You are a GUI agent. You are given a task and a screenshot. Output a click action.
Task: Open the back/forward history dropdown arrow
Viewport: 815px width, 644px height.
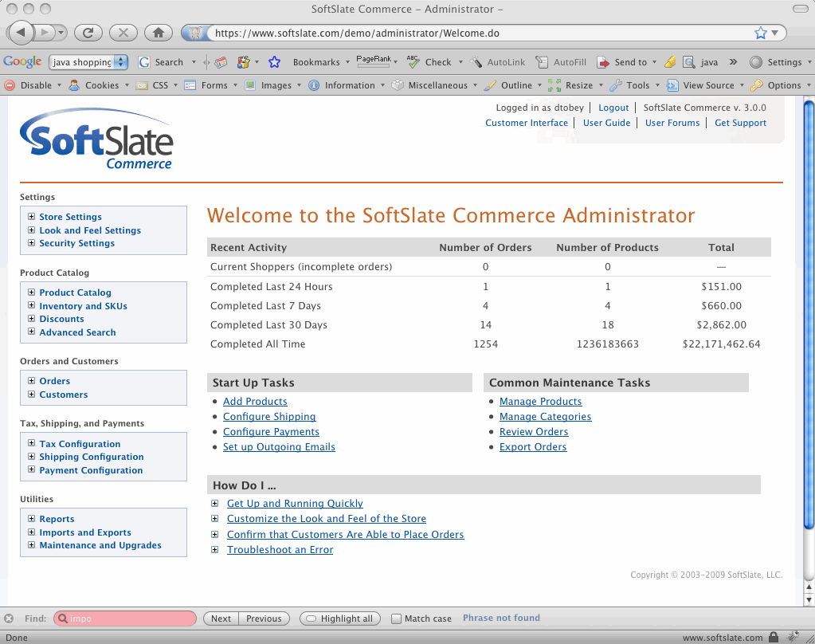tap(61, 33)
